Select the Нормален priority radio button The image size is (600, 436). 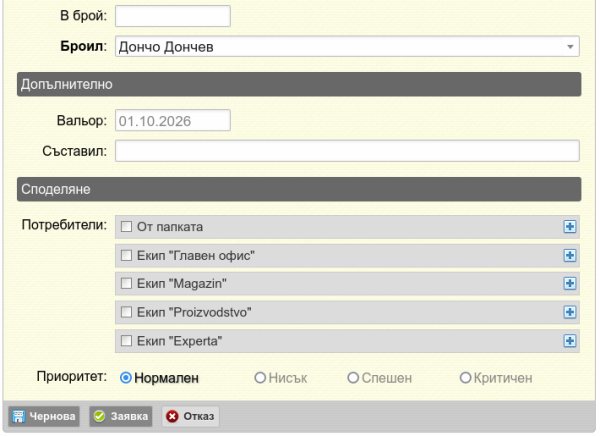point(126,378)
